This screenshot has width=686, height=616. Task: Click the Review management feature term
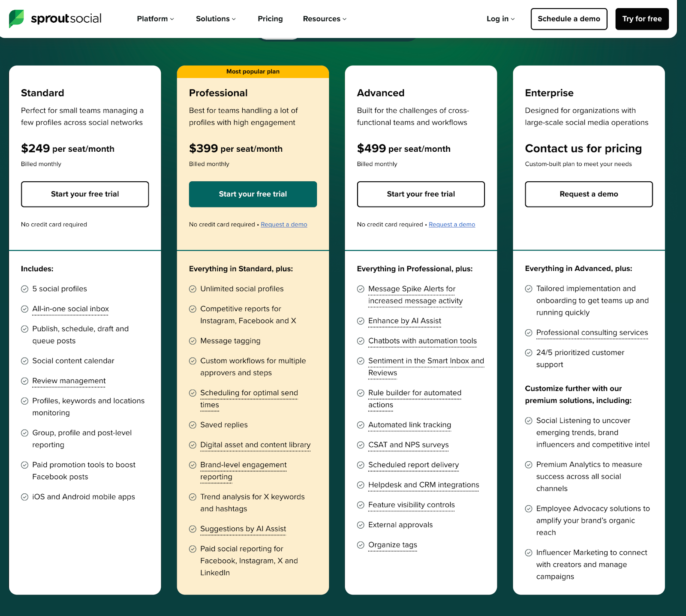[69, 381]
